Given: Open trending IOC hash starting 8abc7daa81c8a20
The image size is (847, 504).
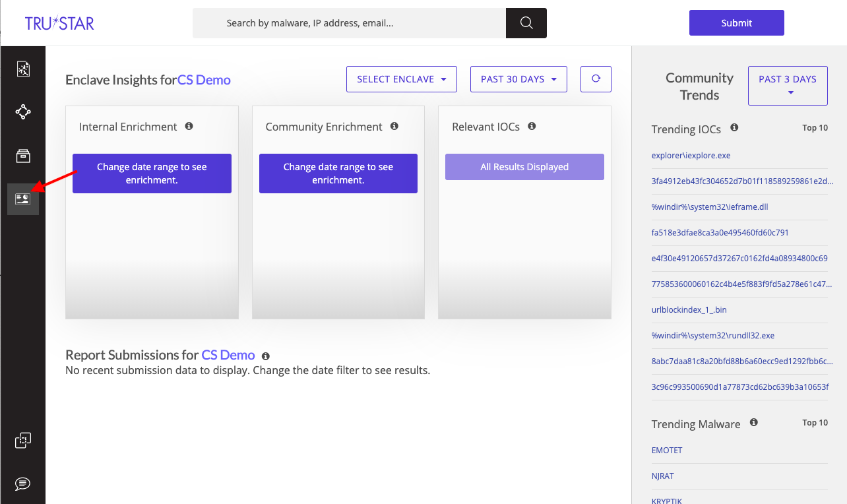Looking at the screenshot, I should tap(742, 361).
